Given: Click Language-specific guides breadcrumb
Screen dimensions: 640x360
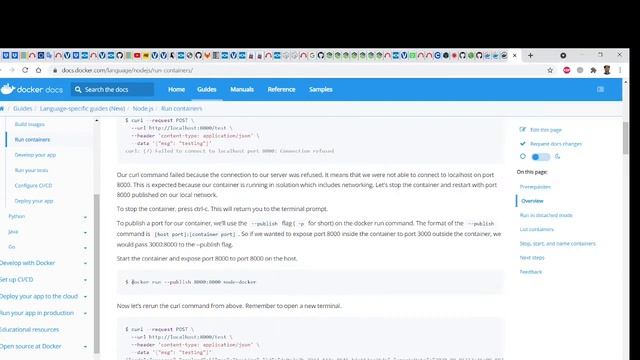Looking at the screenshot, I should tap(82, 109).
